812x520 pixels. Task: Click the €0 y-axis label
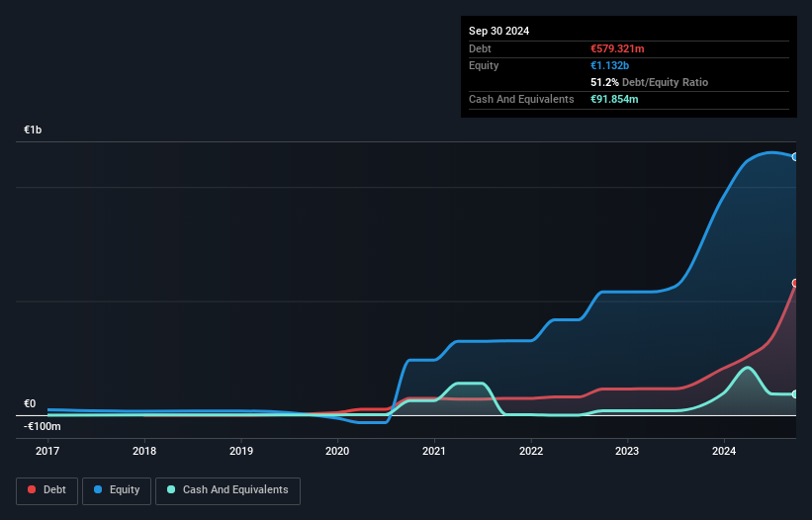tap(30, 403)
